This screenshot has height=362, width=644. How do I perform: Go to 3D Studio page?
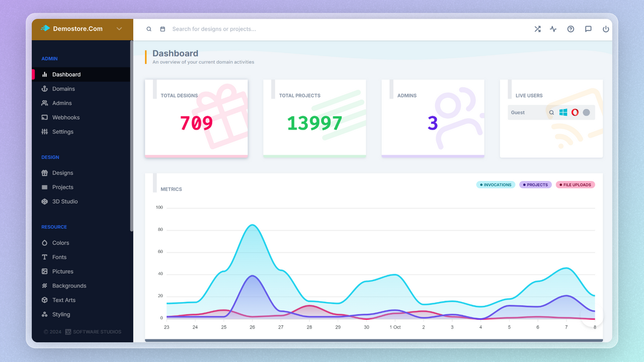[65, 201]
